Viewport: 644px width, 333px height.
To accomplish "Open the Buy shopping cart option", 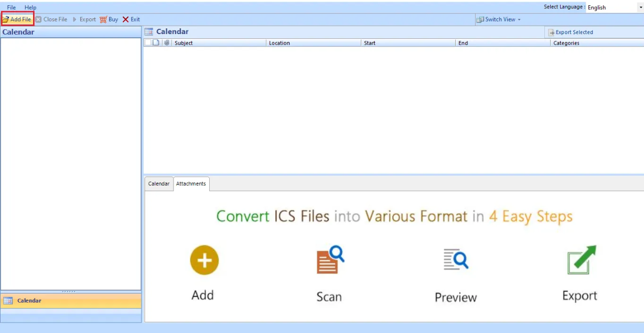I will 109,19.
